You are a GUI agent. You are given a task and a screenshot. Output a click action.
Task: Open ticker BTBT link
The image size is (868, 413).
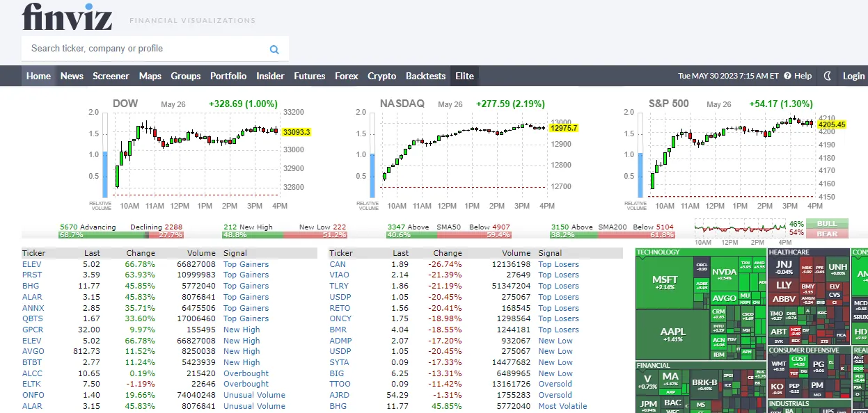pyautogui.click(x=32, y=363)
